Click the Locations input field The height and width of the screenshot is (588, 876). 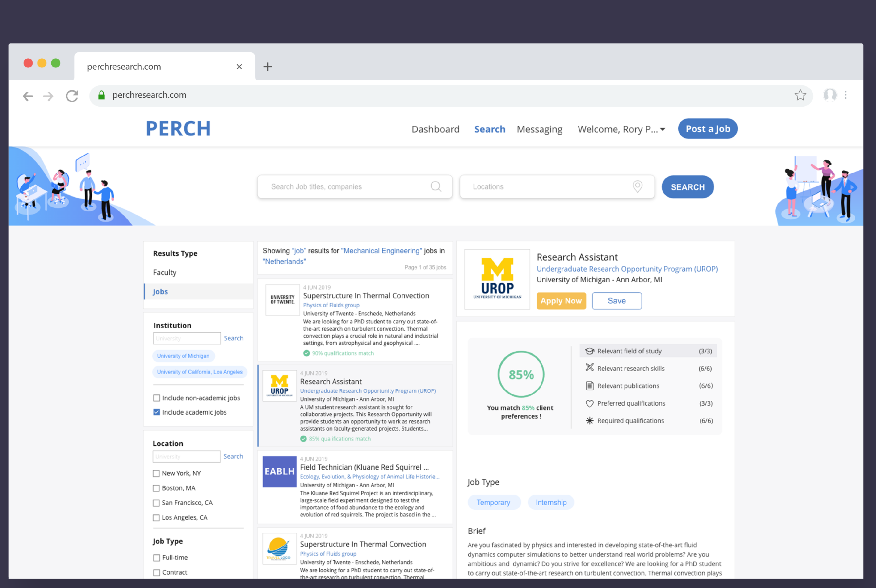pos(557,186)
